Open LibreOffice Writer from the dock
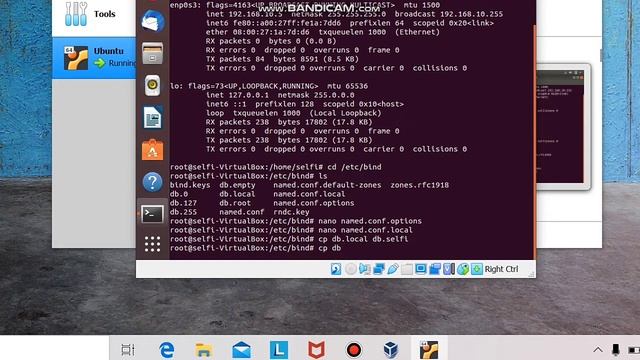 click(x=152, y=118)
